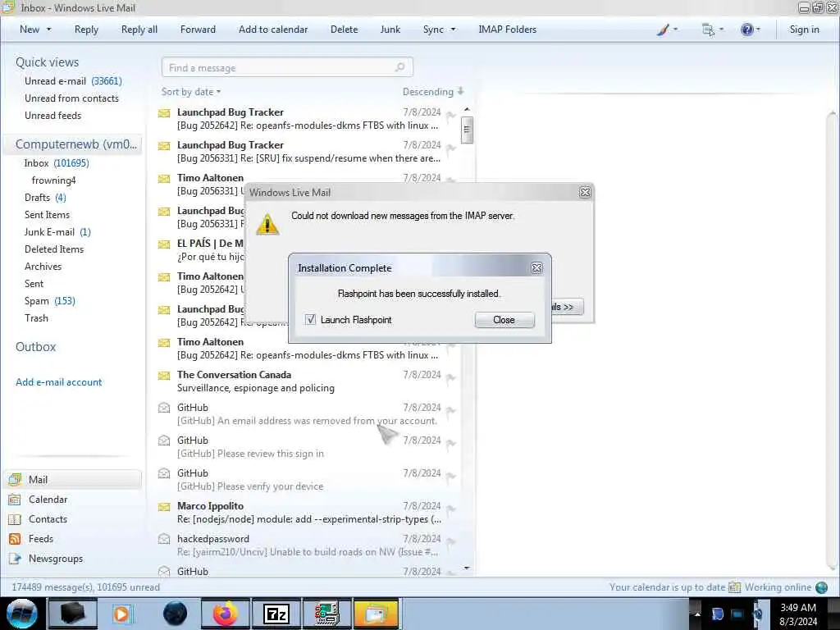Image resolution: width=840 pixels, height=630 pixels.
Task: Close the Installation Complete dialog with Close button
Action: point(504,320)
